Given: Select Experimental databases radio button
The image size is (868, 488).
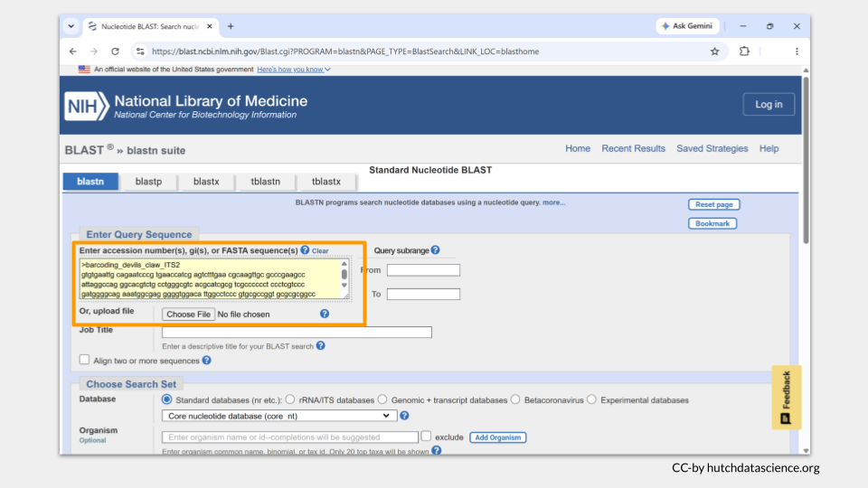Looking at the screenshot, I should [591, 399].
